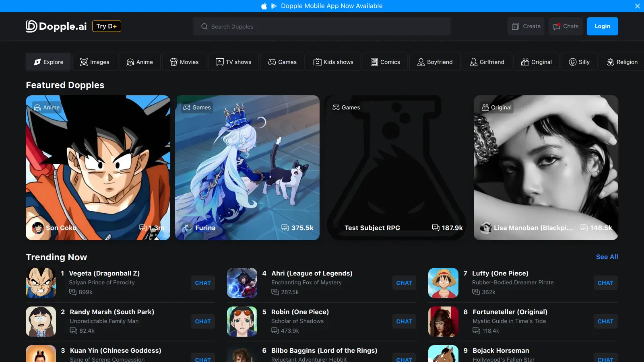Image resolution: width=644 pixels, height=362 pixels.
Task: Click the Dopple.ai logo
Action: 56,26
